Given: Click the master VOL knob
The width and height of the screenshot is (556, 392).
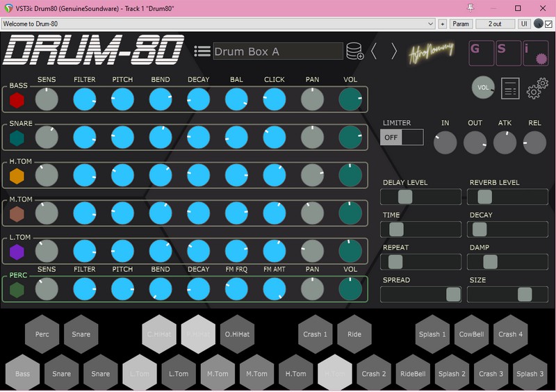Looking at the screenshot, I should point(483,88).
